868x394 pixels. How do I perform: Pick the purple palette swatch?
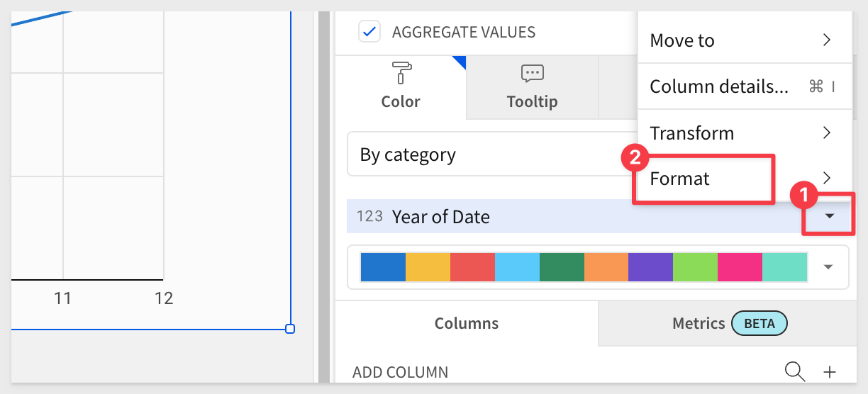pos(650,267)
